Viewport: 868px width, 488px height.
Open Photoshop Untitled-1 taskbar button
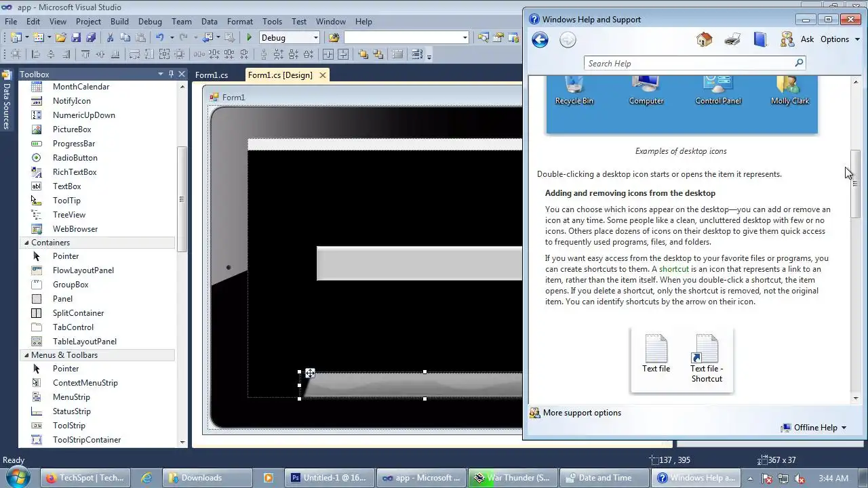coord(328,478)
